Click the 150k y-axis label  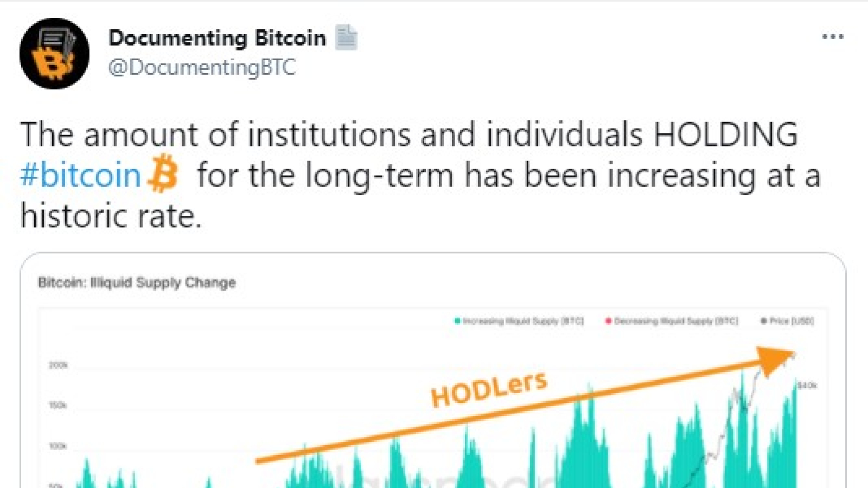click(58, 406)
